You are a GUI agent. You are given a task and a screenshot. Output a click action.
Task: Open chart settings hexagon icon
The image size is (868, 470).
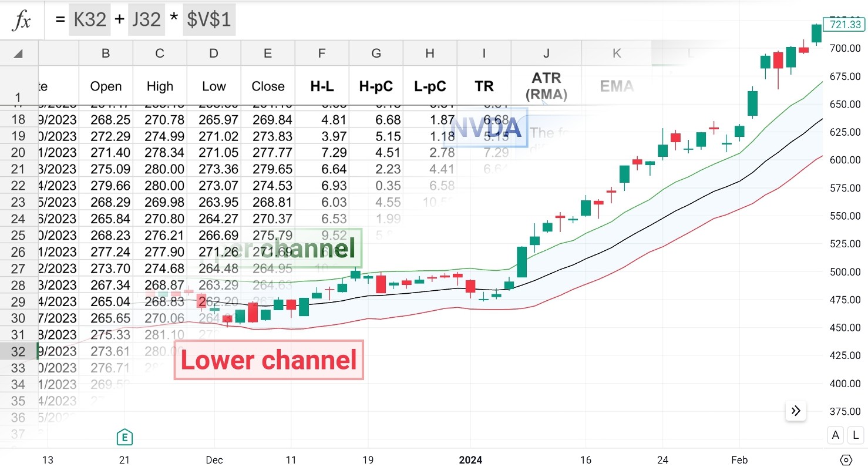846,459
